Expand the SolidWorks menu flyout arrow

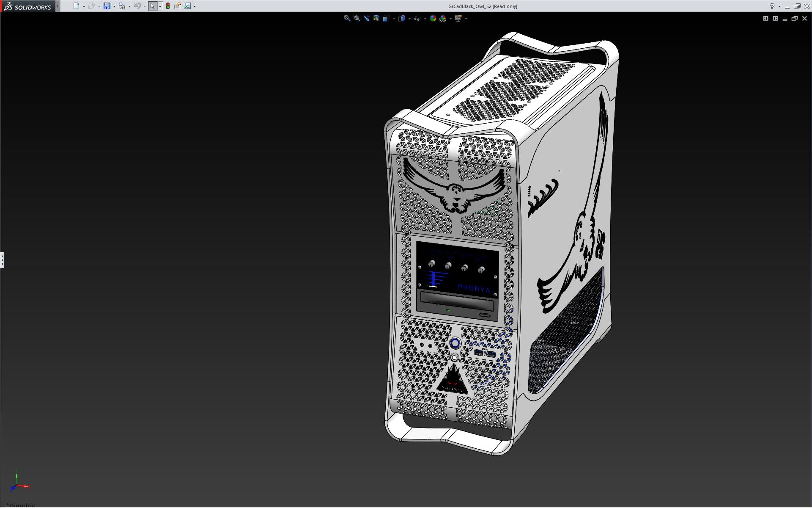[58, 6]
